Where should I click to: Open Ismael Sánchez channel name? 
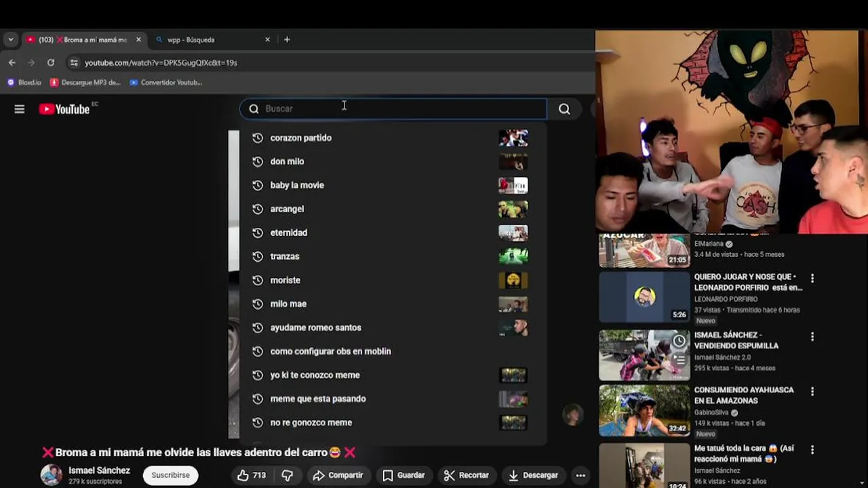pos(99,470)
